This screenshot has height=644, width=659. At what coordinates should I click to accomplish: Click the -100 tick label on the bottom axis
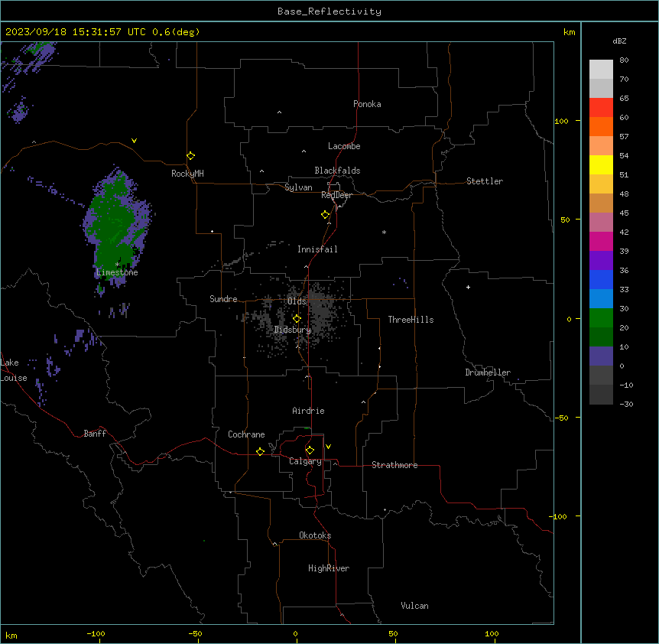[96, 633]
